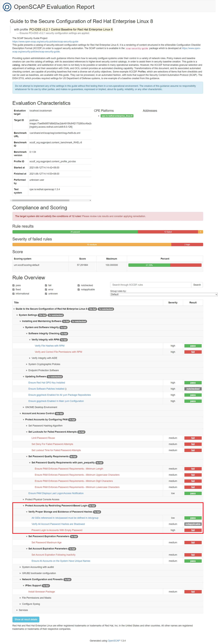
Task: Click the 10 medium severity bar segment
Action: (x=92, y=245)
